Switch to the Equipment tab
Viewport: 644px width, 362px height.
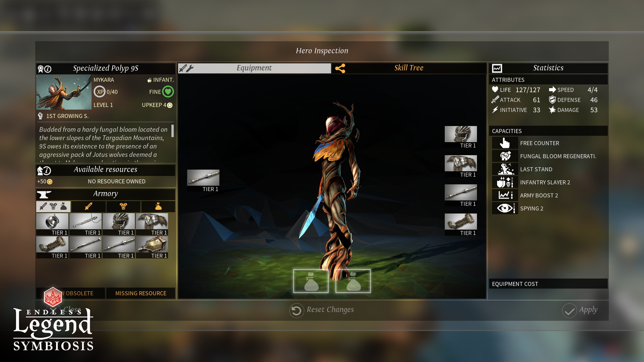tap(254, 68)
